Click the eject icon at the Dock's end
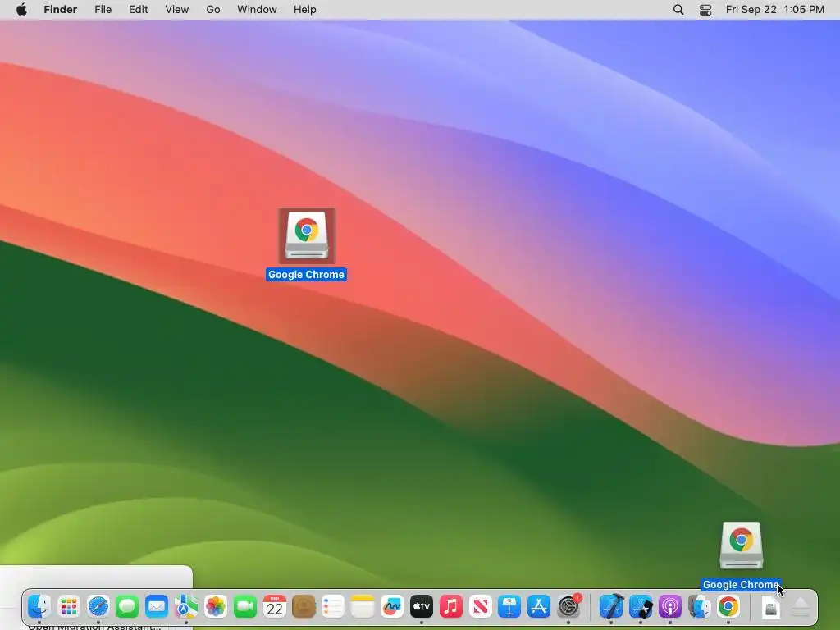The width and height of the screenshot is (840, 630). pyautogui.click(x=801, y=607)
